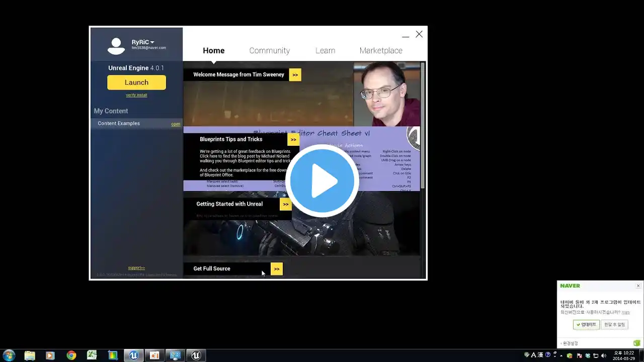644x362 pixels.
Task: Open the Community tab
Action: [x=270, y=50]
